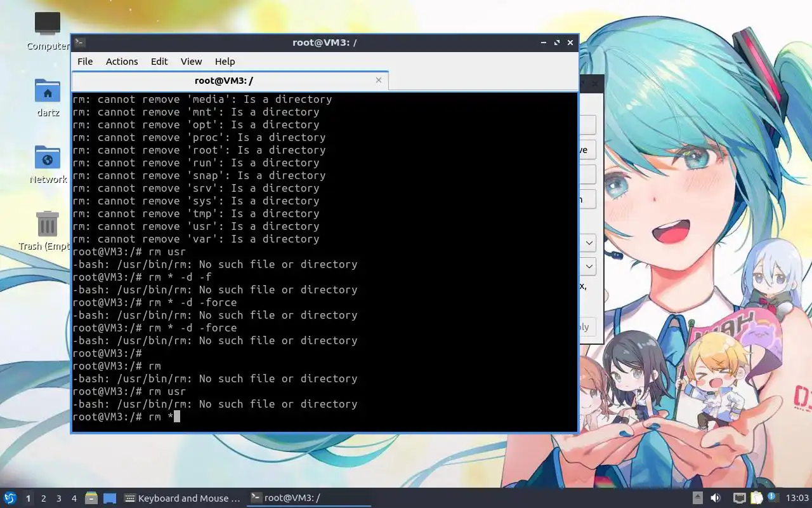The image size is (812, 508).
Task: Show hidden tray icons with up arrow
Action: (697, 498)
